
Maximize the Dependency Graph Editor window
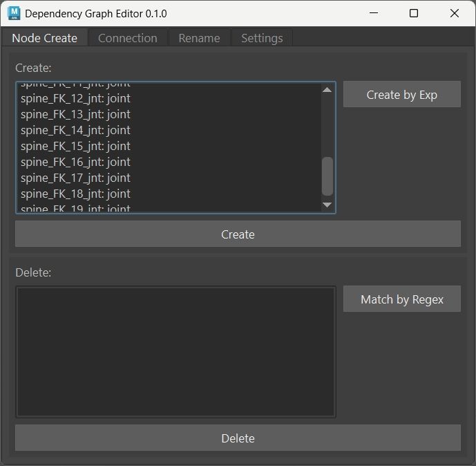tap(414, 13)
